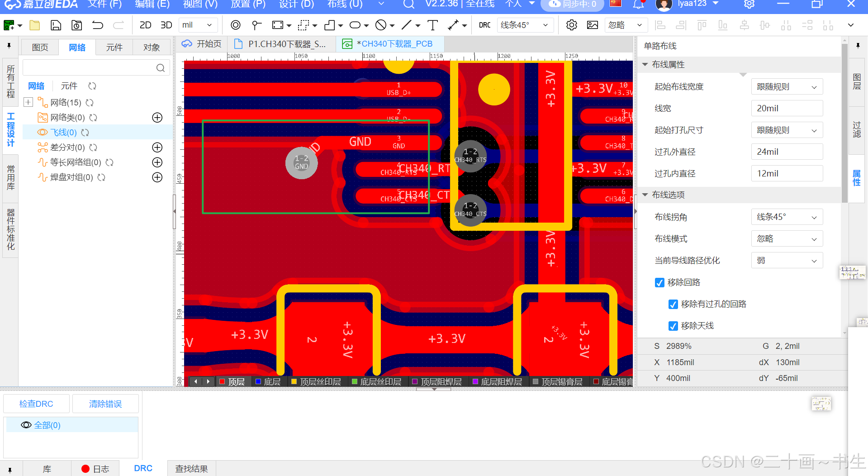Click the search icon in title bar

pyautogui.click(x=408, y=4)
